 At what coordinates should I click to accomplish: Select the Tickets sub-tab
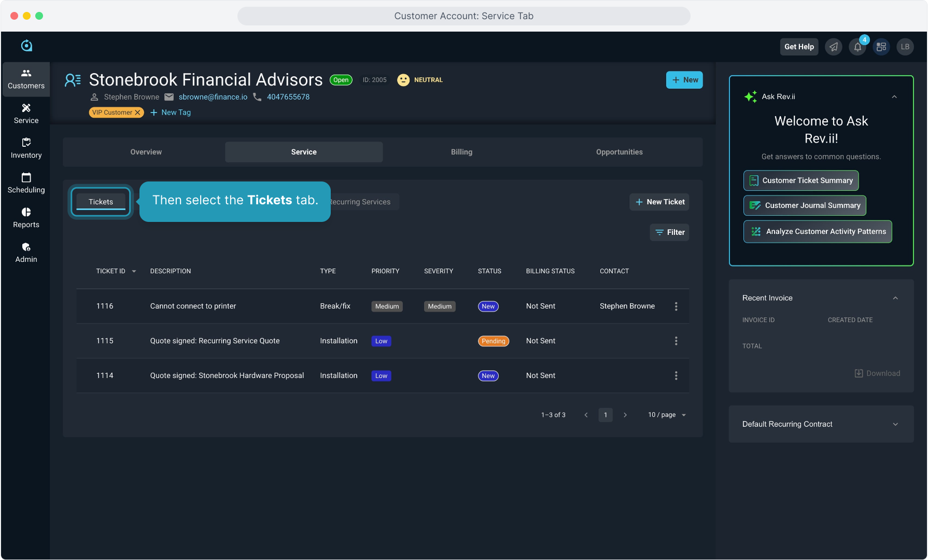[101, 202]
